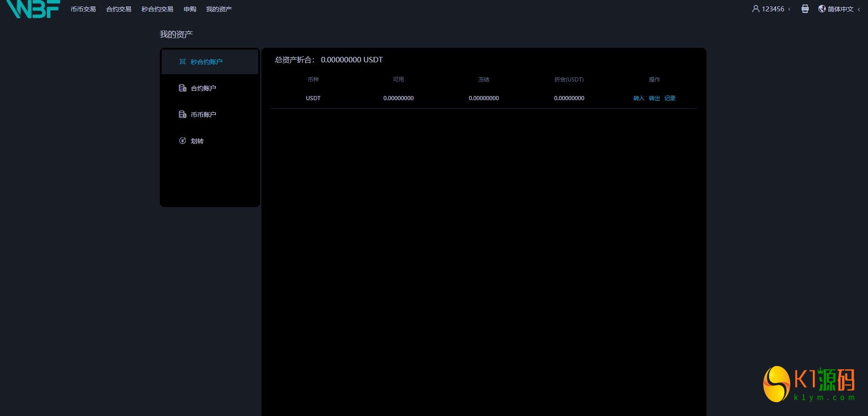Open 秒合约交易 in top navigation
The image size is (868, 416).
(157, 9)
